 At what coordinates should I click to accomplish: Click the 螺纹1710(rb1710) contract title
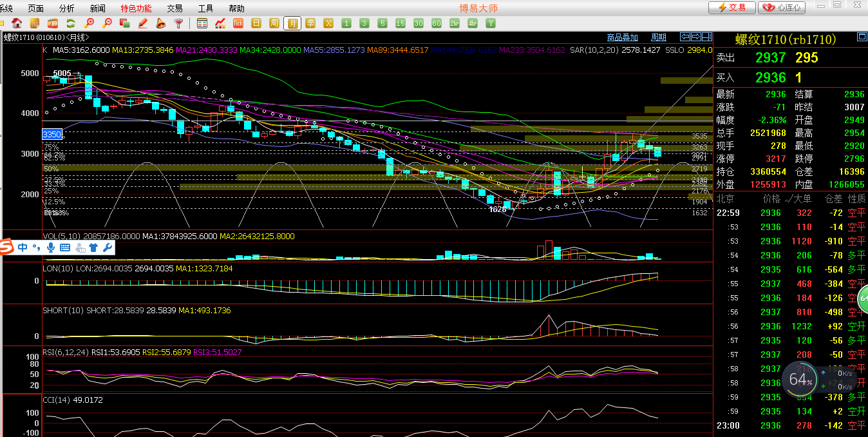pos(786,39)
